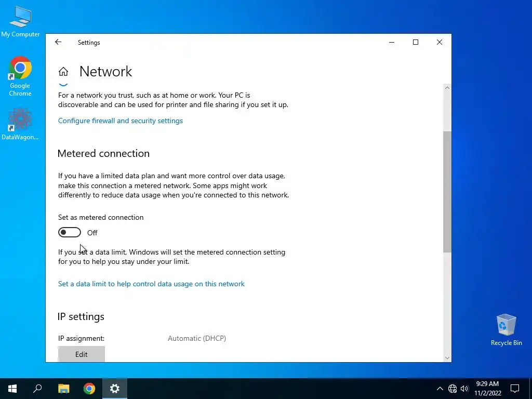Open File Explorer from the taskbar
The width and height of the screenshot is (532, 399).
click(x=63, y=389)
